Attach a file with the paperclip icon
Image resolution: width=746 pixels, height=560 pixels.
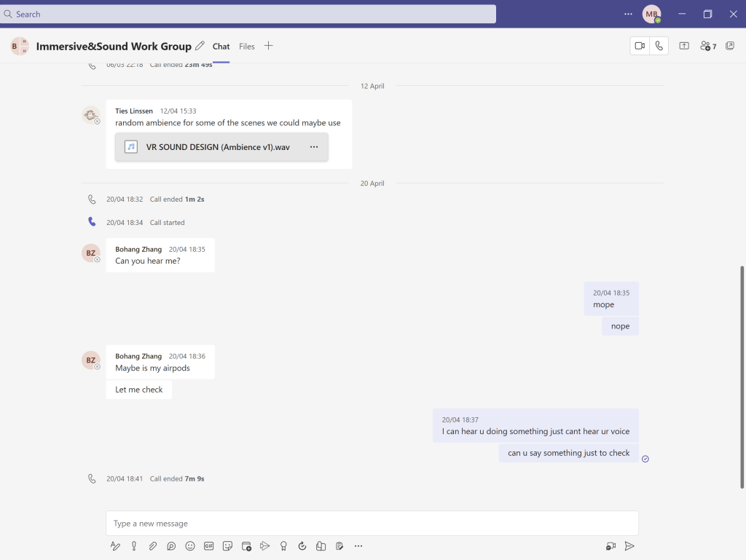pyautogui.click(x=153, y=546)
